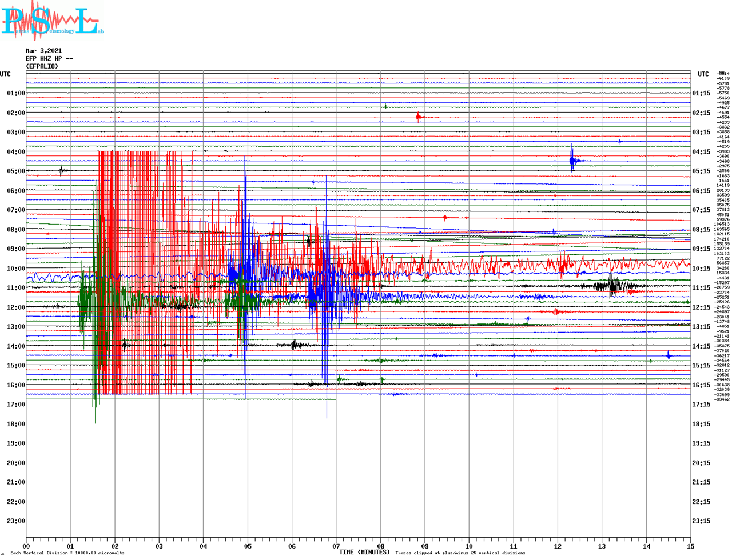Click the 17:00 hour label on left

(x=16, y=405)
